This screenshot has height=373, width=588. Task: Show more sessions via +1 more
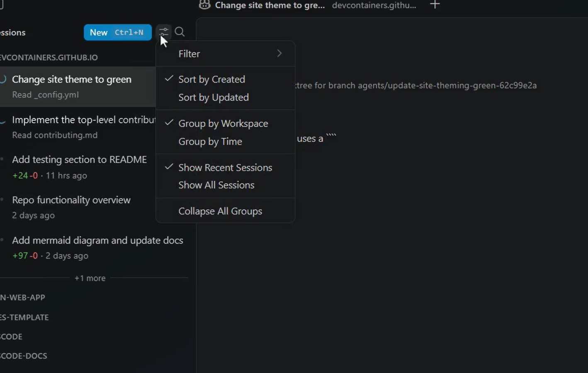(90, 278)
